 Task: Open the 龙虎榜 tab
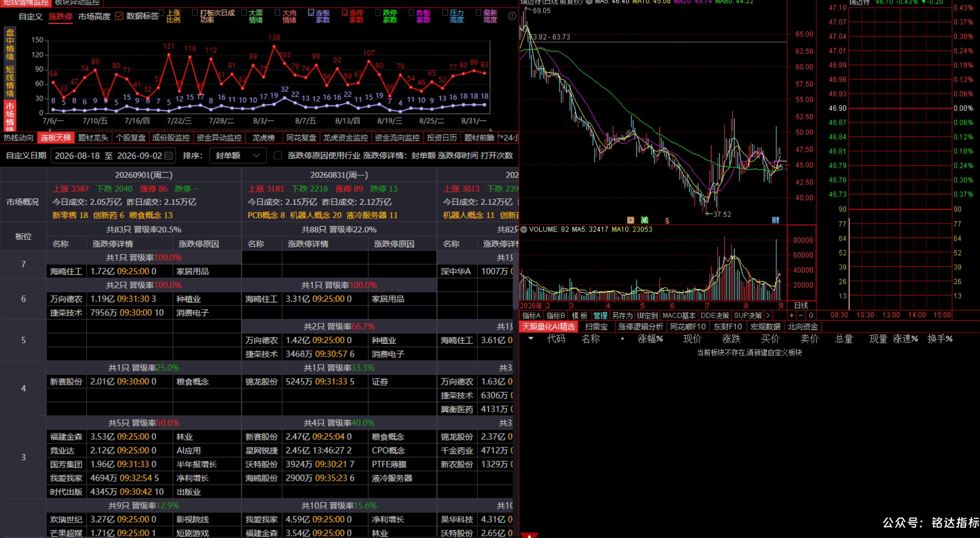[x=263, y=138]
